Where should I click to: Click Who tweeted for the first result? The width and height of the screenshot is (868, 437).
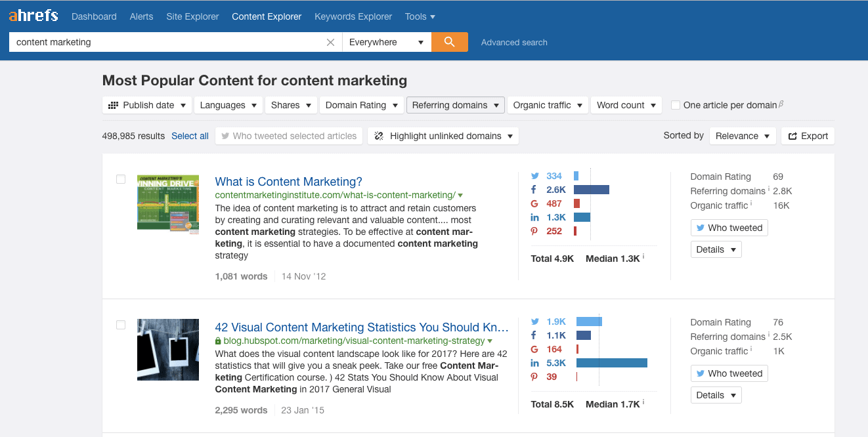click(x=729, y=228)
